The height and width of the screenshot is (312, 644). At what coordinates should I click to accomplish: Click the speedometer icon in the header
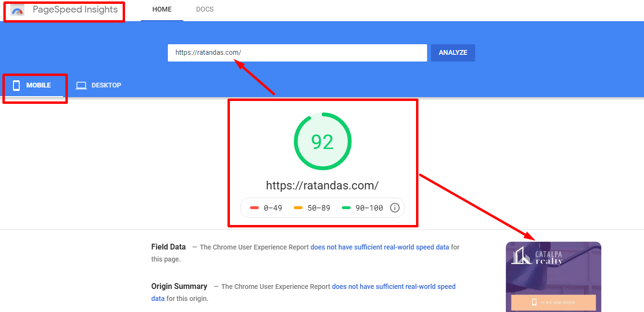pyautogui.click(x=16, y=9)
